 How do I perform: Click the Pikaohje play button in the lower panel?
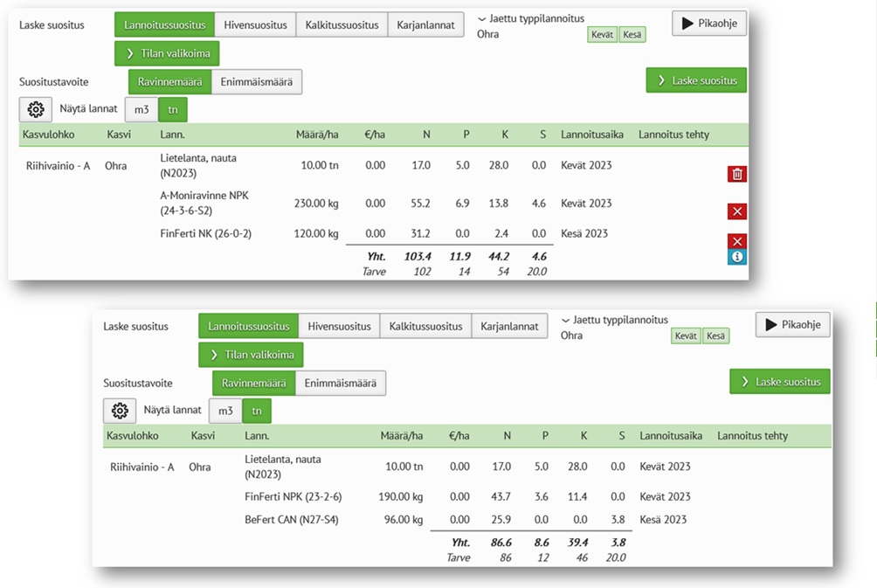pyautogui.click(x=792, y=324)
